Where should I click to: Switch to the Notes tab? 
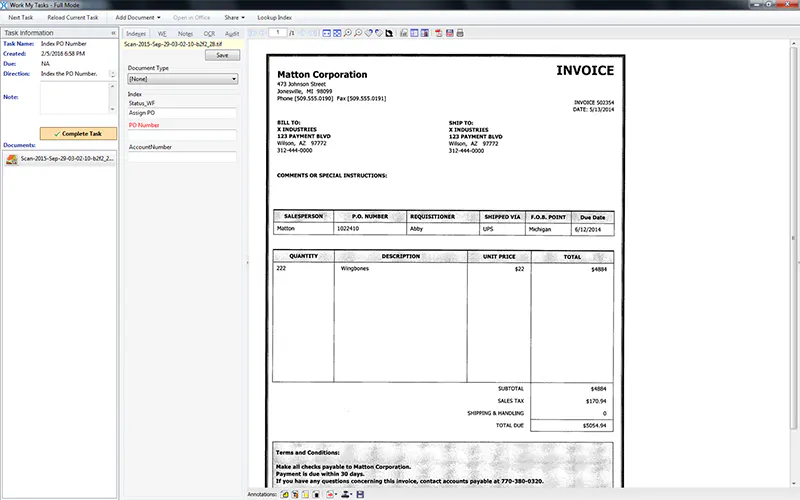(185, 34)
